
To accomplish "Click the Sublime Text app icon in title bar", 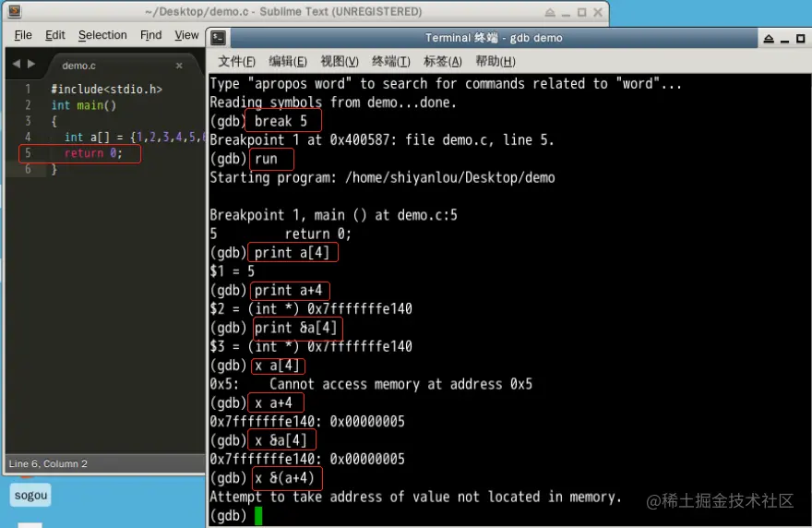I will (x=15, y=11).
